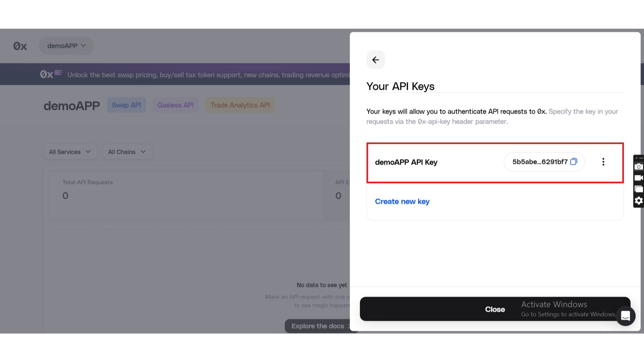The width and height of the screenshot is (644, 362).
Task: Copy the demoAPP API key
Action: (574, 162)
